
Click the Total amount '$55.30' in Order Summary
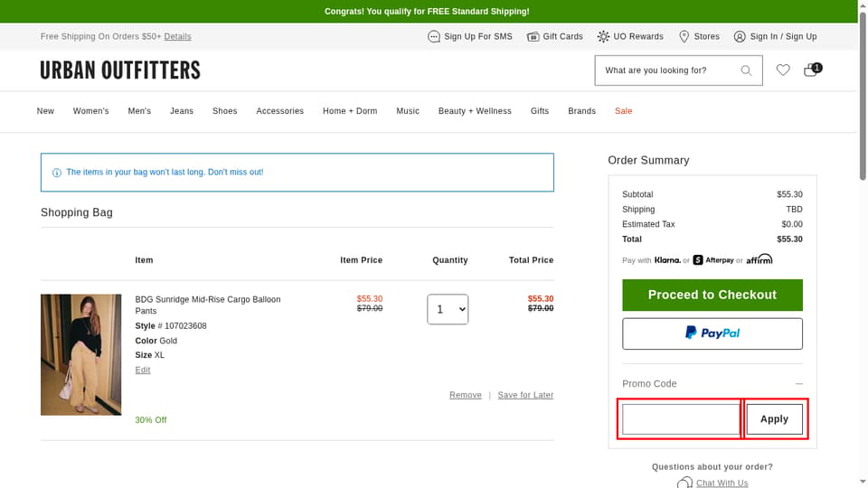[x=789, y=239]
